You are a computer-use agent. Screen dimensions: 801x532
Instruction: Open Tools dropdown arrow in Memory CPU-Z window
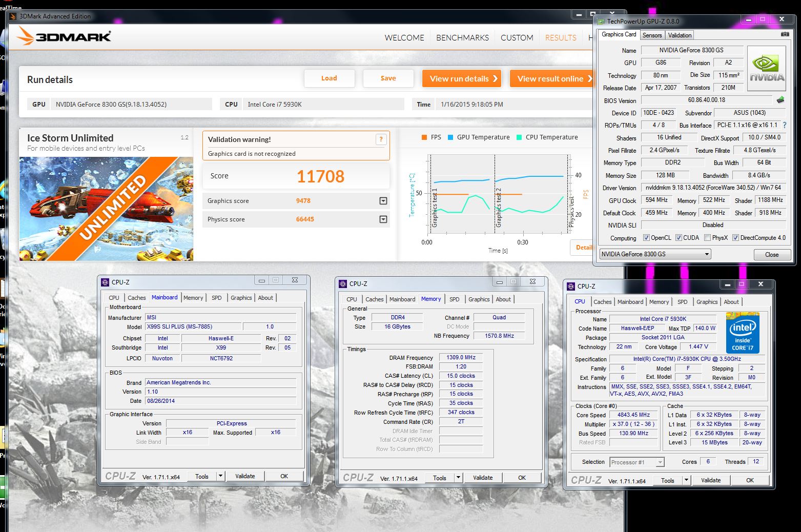[459, 478]
